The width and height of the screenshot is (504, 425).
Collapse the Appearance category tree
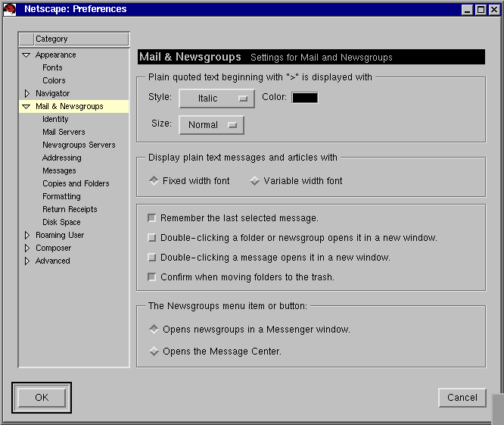(26, 55)
